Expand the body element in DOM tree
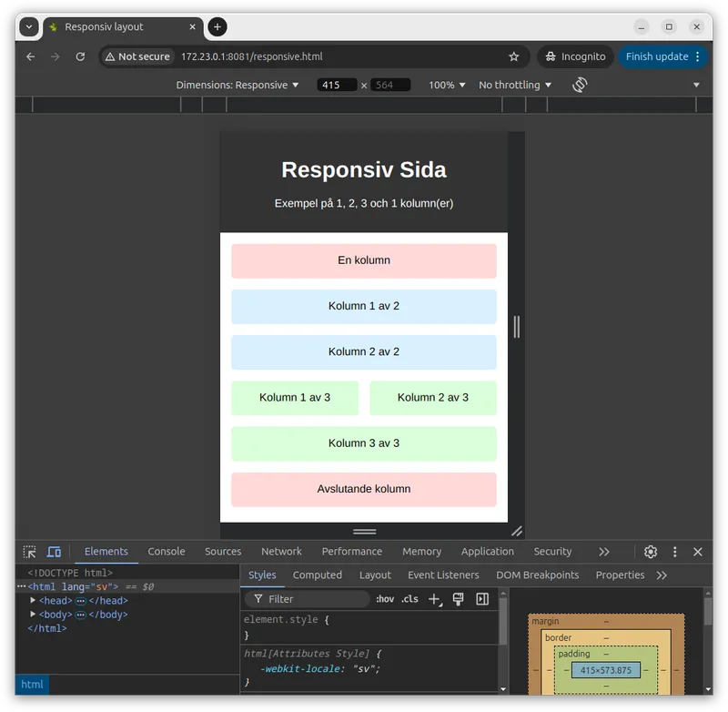Screen dimensions: 728x712 point(33,615)
